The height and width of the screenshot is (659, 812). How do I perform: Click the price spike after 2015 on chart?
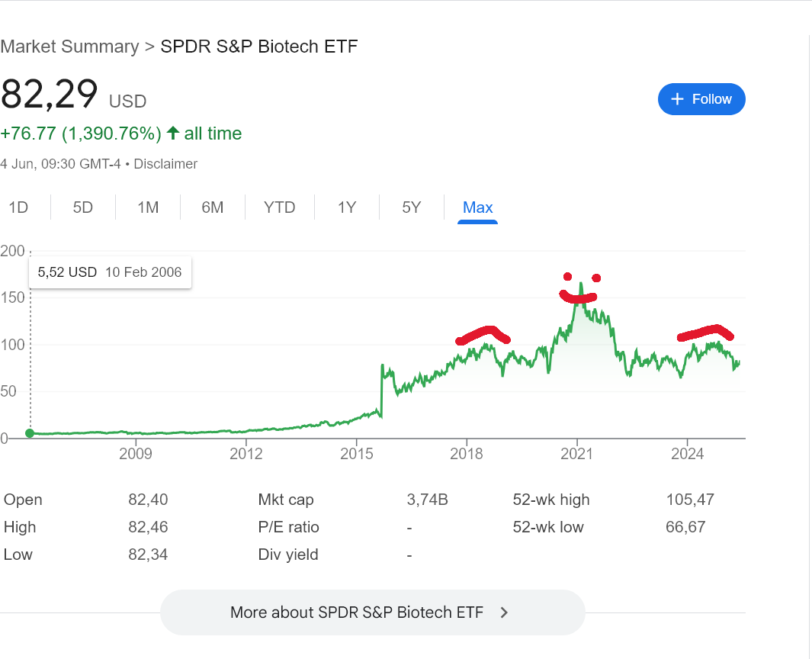pyautogui.click(x=381, y=367)
